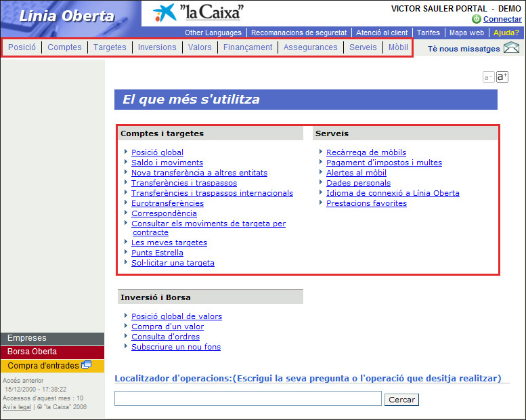Image resolution: width=526 pixels, height=420 pixels.
Task: Click the Avís legal link
Action: pyautogui.click(x=17, y=407)
